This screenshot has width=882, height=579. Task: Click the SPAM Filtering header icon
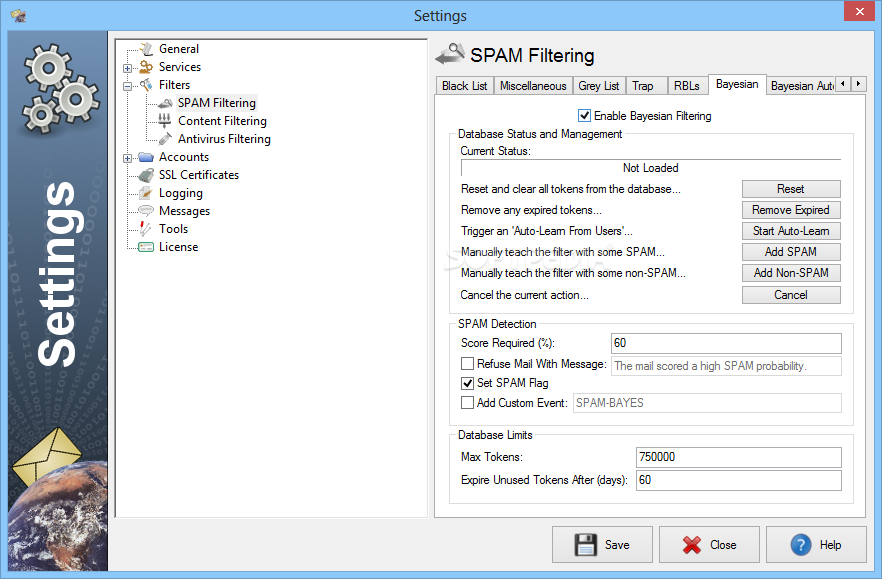(450, 54)
